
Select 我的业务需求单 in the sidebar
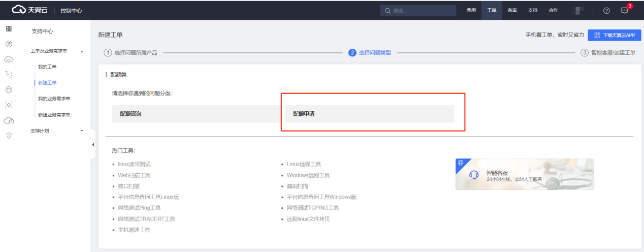tap(54, 99)
